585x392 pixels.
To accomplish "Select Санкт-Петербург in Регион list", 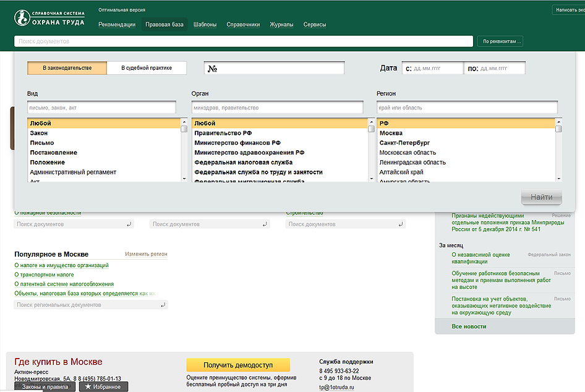I will [466, 143].
